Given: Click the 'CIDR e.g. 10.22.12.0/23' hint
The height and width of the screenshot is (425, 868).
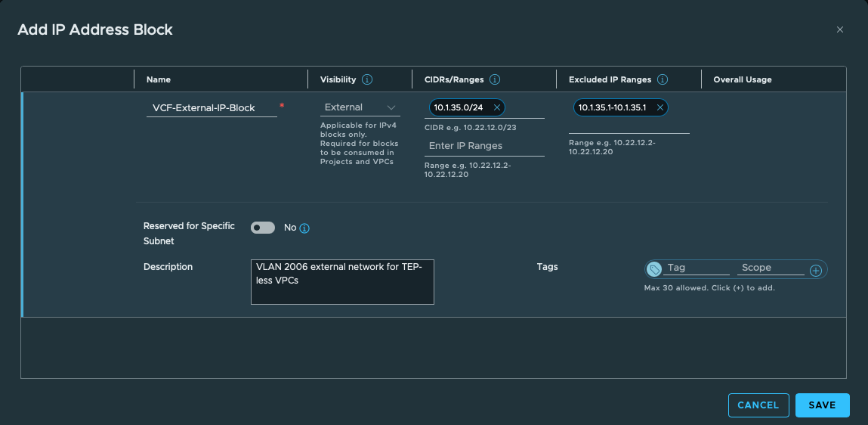Looking at the screenshot, I should (469, 128).
